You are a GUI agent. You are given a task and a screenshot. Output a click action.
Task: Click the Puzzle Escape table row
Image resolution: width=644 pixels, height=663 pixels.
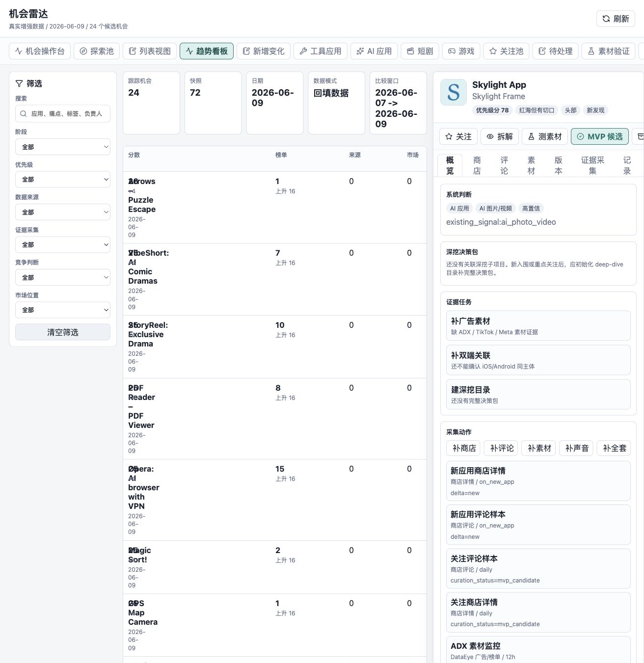click(x=274, y=208)
